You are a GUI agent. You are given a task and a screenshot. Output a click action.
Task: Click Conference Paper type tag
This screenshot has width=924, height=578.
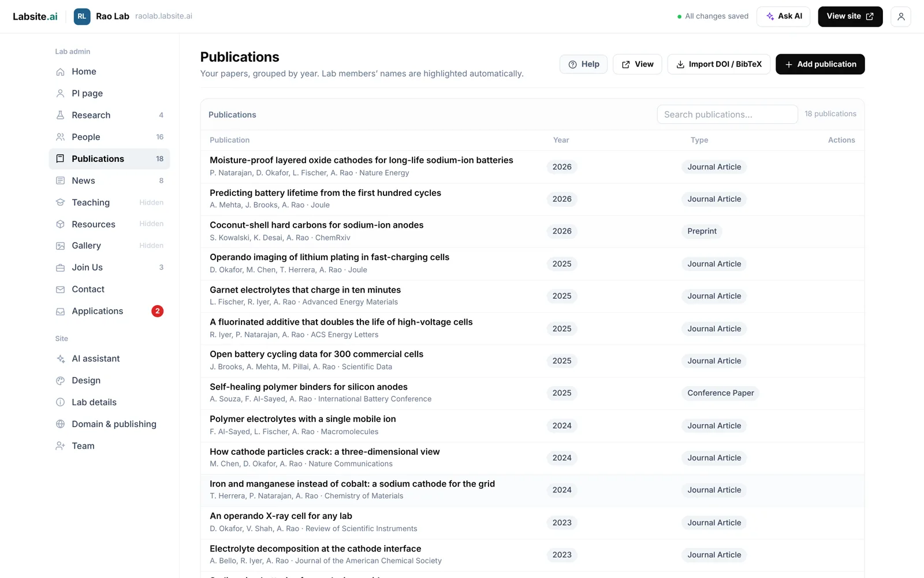click(721, 393)
